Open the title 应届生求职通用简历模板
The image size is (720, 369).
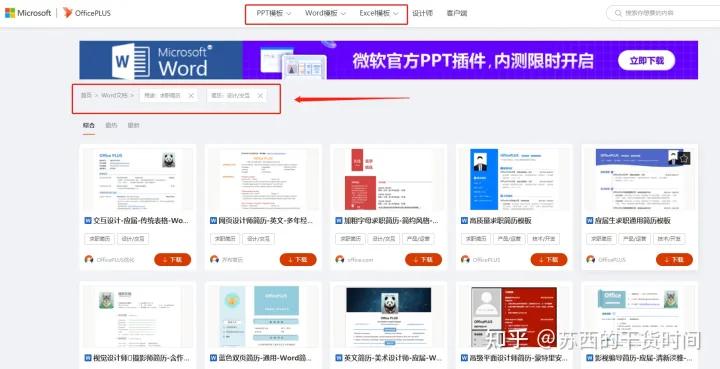tap(633, 221)
